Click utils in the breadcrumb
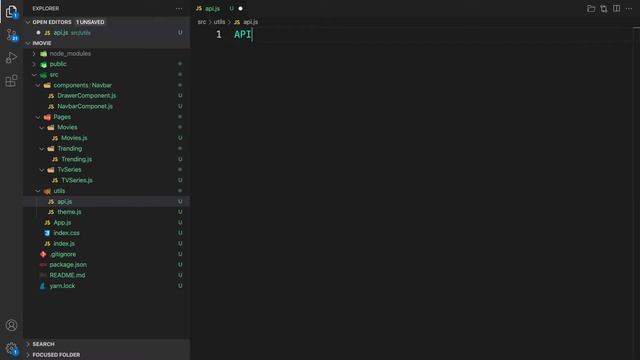 pyautogui.click(x=219, y=22)
